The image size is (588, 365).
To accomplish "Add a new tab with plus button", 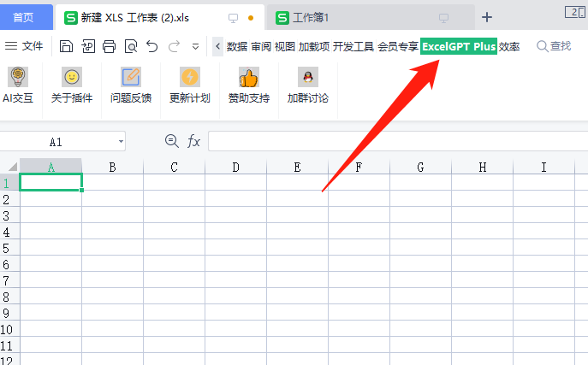I will pyautogui.click(x=487, y=17).
